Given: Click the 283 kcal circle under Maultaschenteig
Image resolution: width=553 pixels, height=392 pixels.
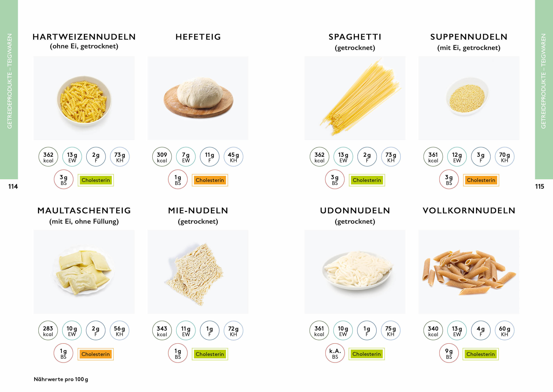Looking at the screenshot, I should click(48, 331).
